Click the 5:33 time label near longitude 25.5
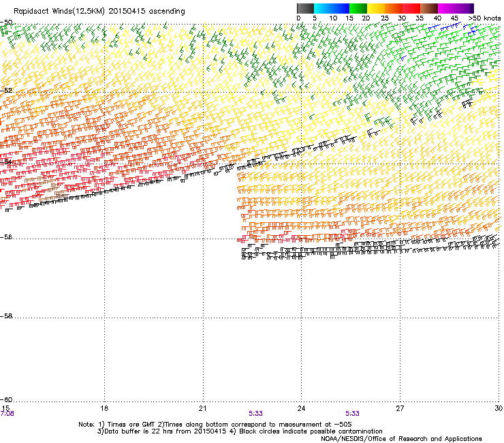 (352, 414)
